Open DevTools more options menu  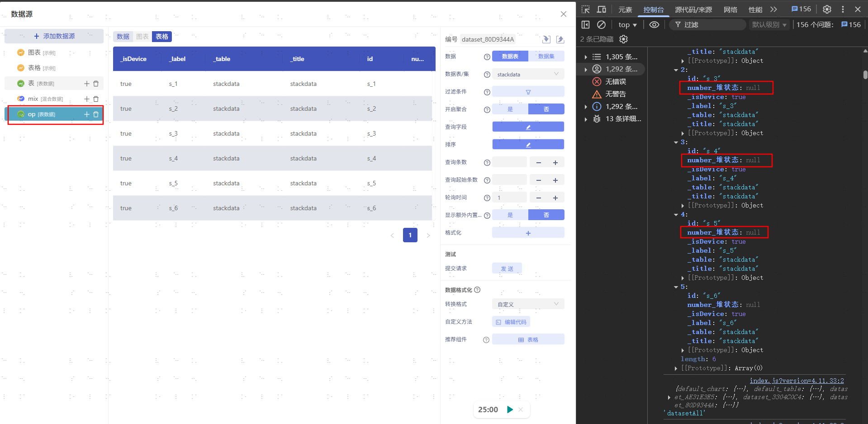(843, 9)
